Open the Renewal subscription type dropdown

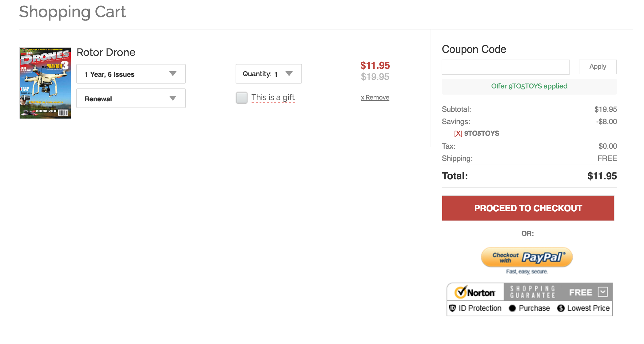click(x=131, y=99)
